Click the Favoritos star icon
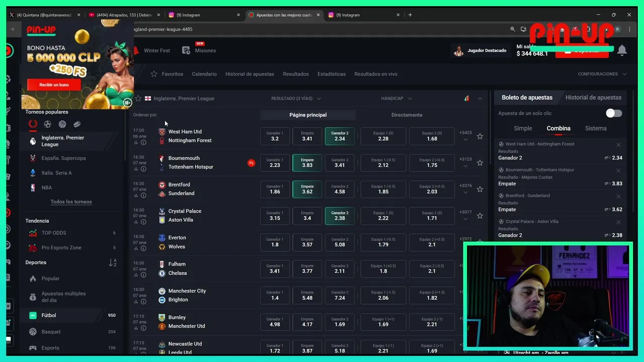 pyautogui.click(x=154, y=74)
